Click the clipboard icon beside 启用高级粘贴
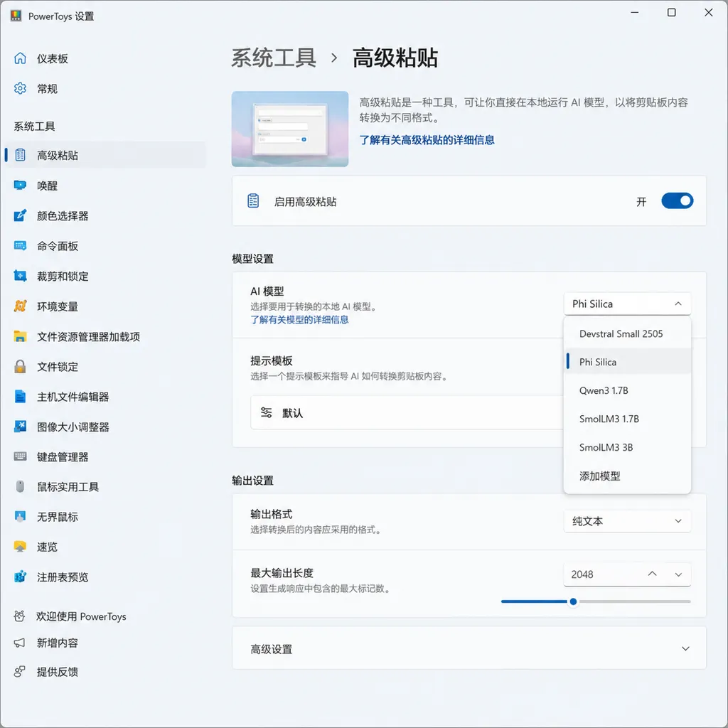728x728 pixels. click(x=253, y=200)
